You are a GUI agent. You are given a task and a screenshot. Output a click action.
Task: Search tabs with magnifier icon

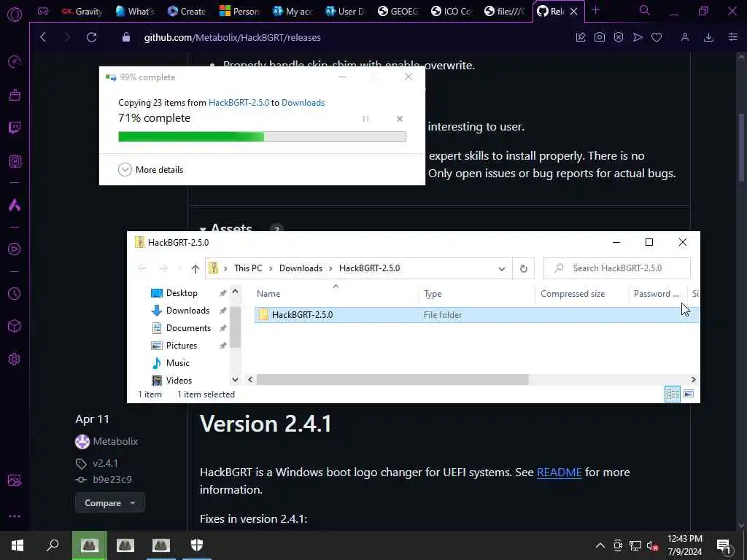(645, 10)
